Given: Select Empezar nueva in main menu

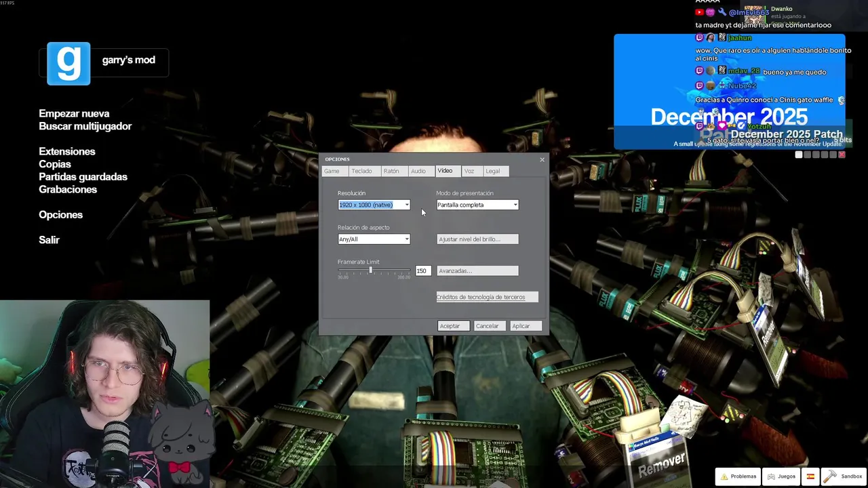Looking at the screenshot, I should click(x=74, y=113).
